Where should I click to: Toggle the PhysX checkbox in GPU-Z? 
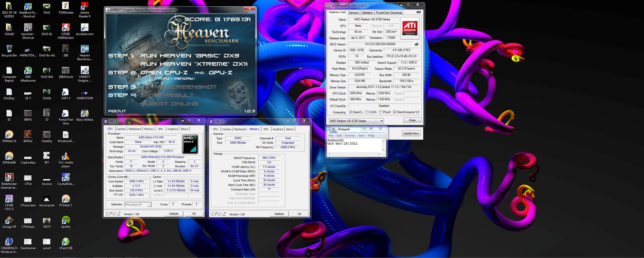(381, 112)
